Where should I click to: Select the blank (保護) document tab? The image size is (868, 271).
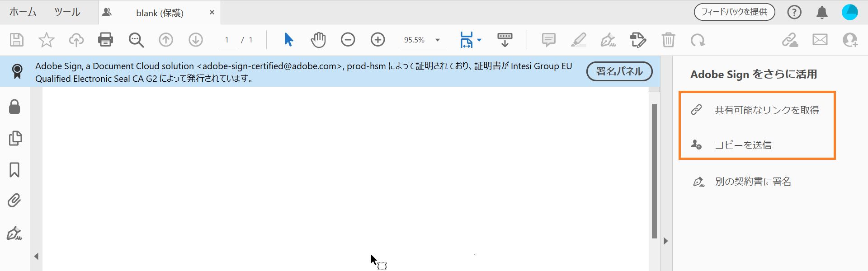click(x=160, y=13)
